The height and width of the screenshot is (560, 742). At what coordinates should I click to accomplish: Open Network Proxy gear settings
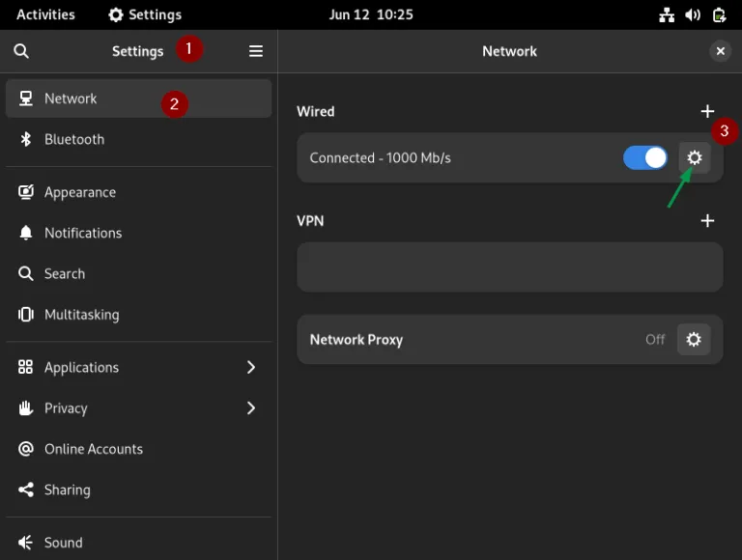[694, 339]
